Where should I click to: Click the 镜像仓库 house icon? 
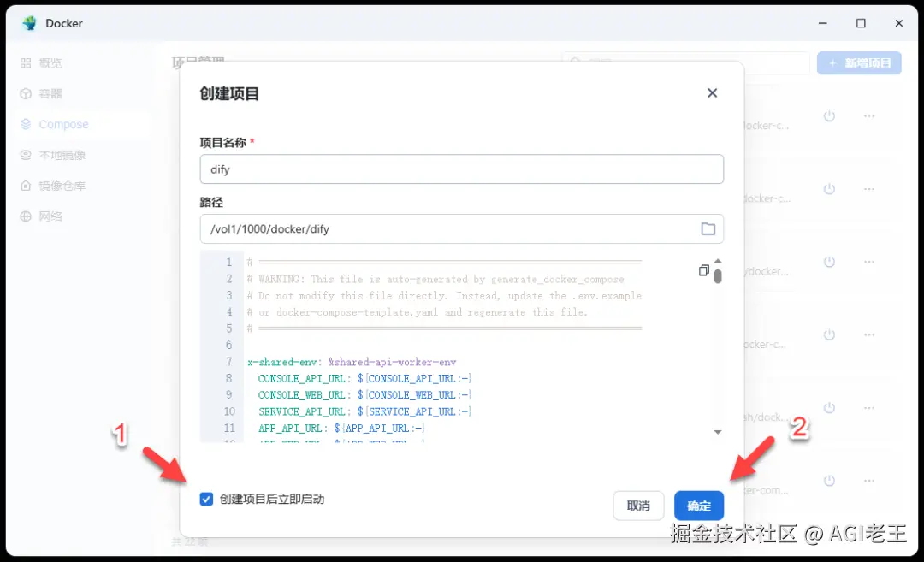tap(26, 186)
